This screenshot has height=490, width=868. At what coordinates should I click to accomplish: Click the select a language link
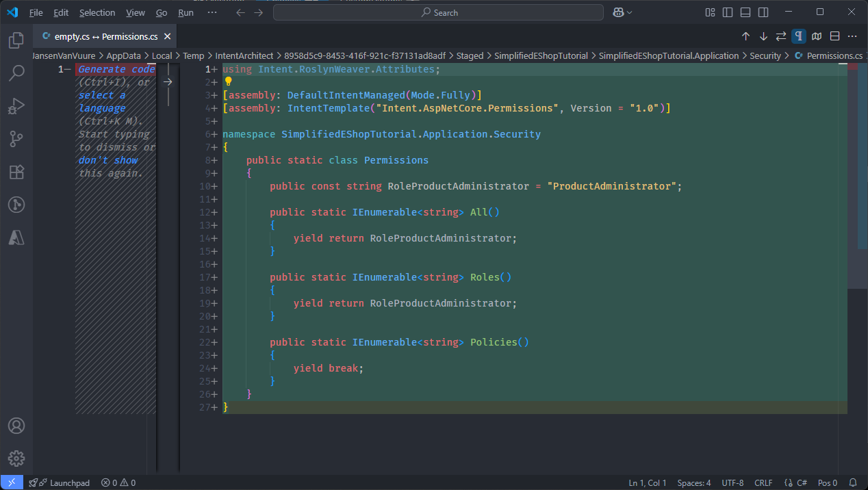click(x=102, y=102)
